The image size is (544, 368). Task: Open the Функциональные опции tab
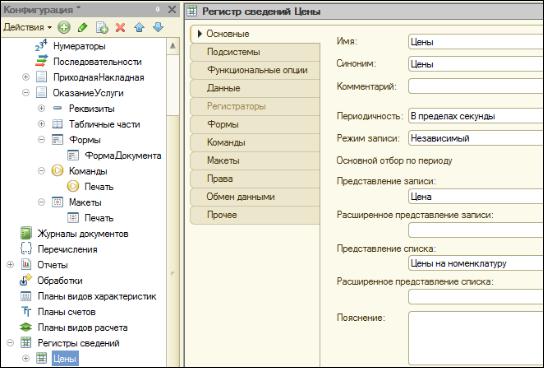255,70
